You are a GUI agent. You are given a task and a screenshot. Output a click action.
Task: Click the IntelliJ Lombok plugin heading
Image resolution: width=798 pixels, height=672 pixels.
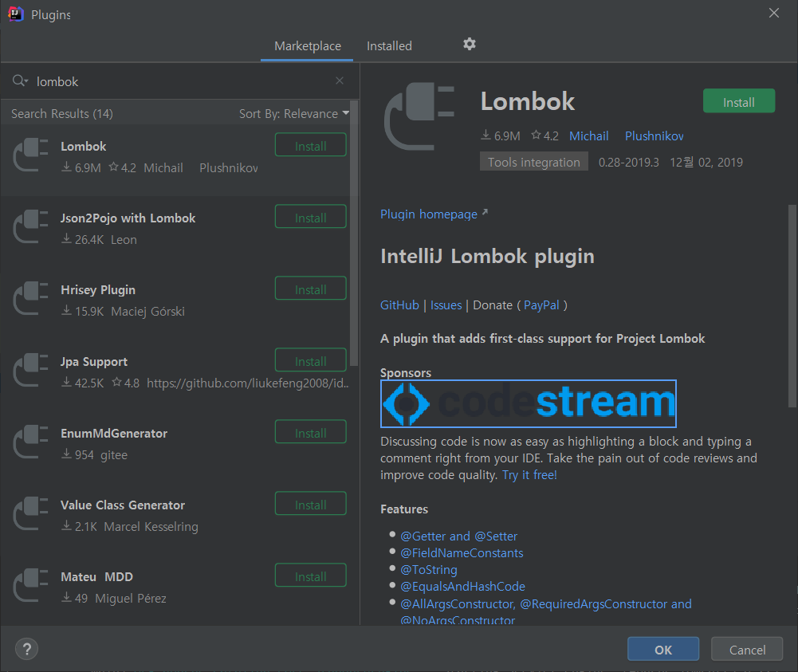pos(487,256)
